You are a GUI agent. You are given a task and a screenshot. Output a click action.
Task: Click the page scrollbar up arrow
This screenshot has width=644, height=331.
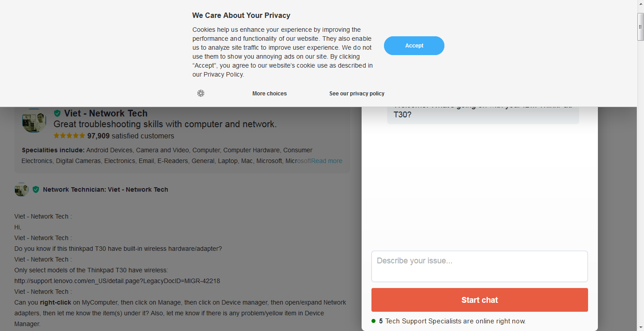tap(640, 4)
